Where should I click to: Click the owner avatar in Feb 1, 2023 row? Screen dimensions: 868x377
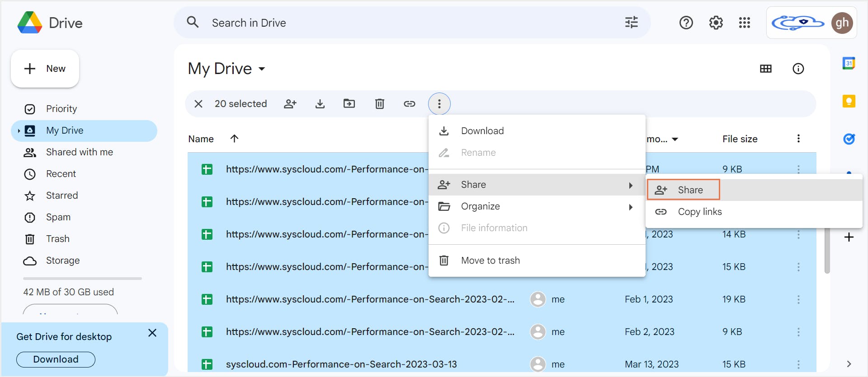click(x=538, y=299)
